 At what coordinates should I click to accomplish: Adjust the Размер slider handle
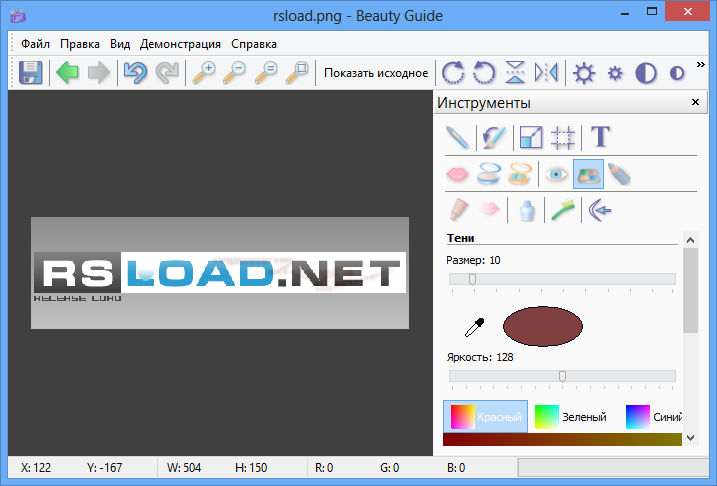[472, 279]
